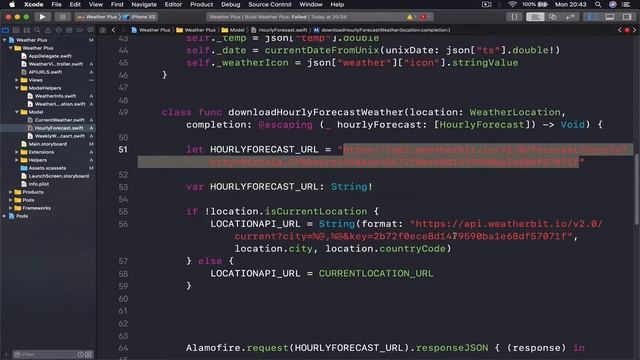Viewport: 640px width, 360px height.
Task: Open the Symbol navigator tab
Action: pos(27,30)
